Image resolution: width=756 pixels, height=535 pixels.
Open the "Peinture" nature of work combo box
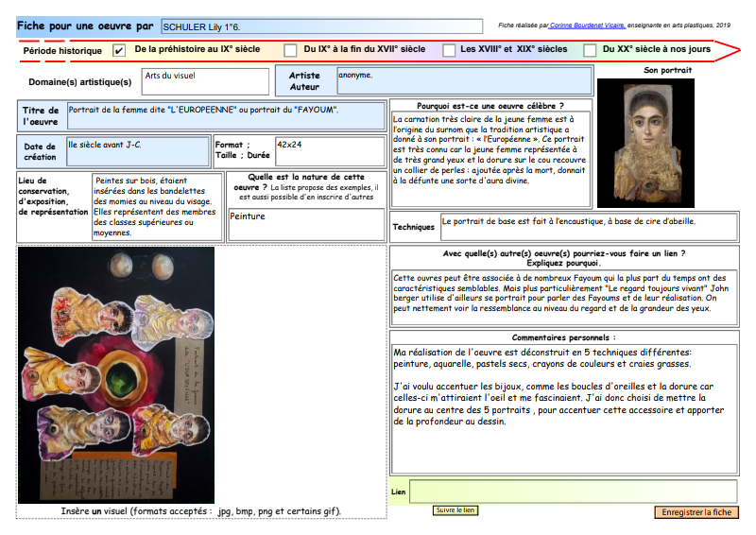[306, 225]
